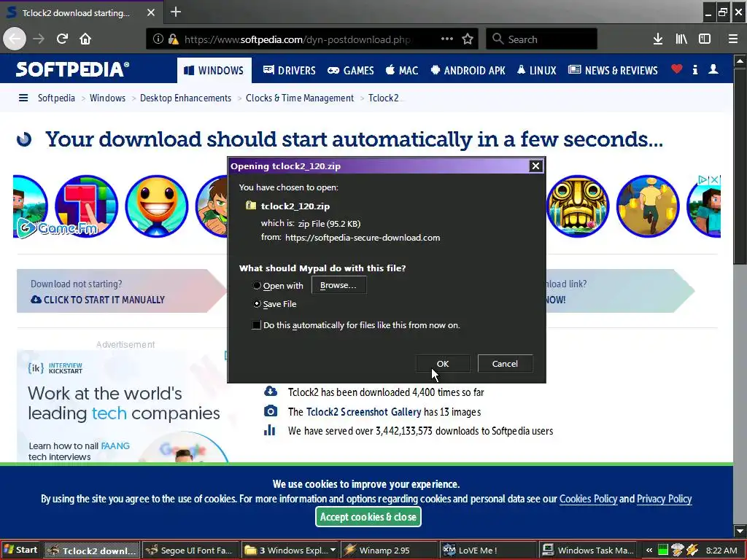This screenshot has width=747, height=560.
Task: Open the Cookies Policy link
Action: tap(589, 499)
